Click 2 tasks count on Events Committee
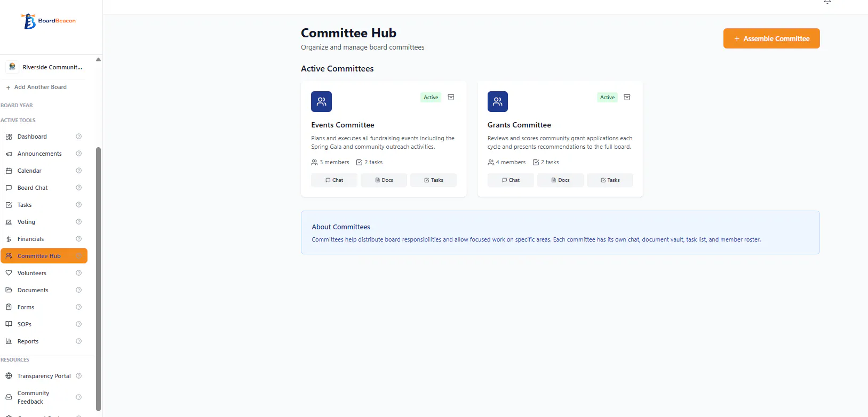 click(369, 162)
